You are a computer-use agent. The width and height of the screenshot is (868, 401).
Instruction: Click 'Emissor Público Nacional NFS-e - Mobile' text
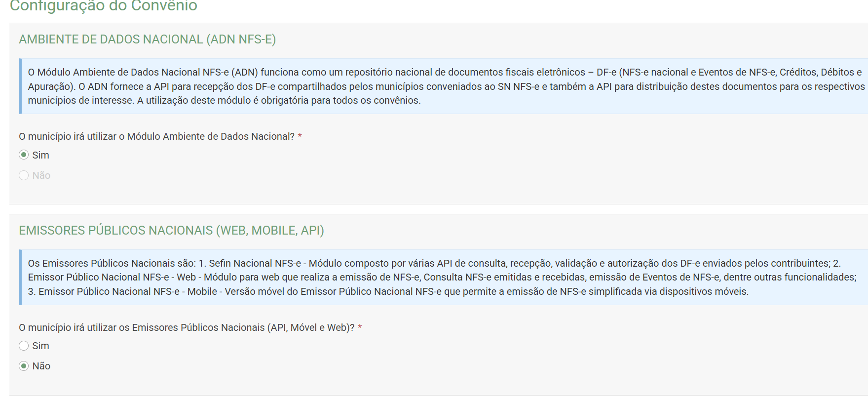tap(128, 291)
